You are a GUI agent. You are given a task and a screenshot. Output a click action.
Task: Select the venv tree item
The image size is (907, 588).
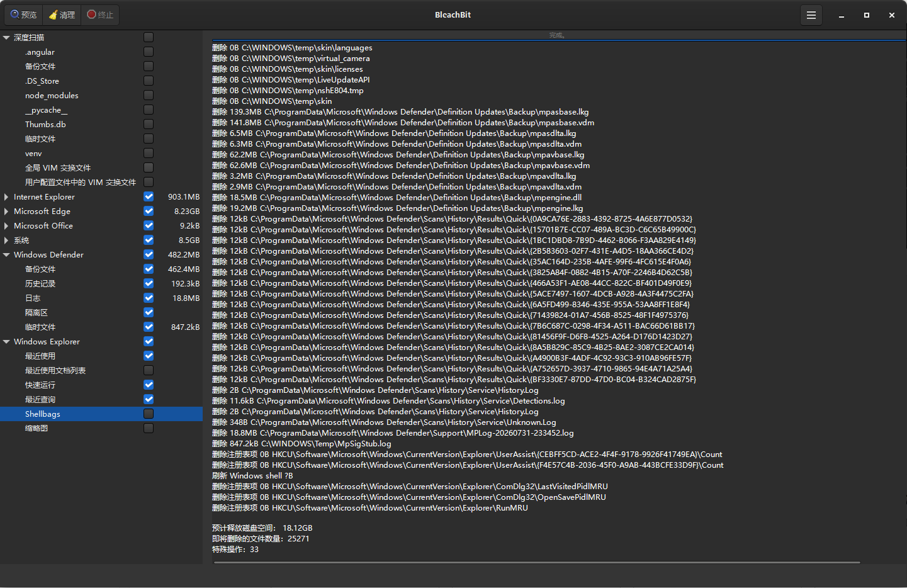33,154
